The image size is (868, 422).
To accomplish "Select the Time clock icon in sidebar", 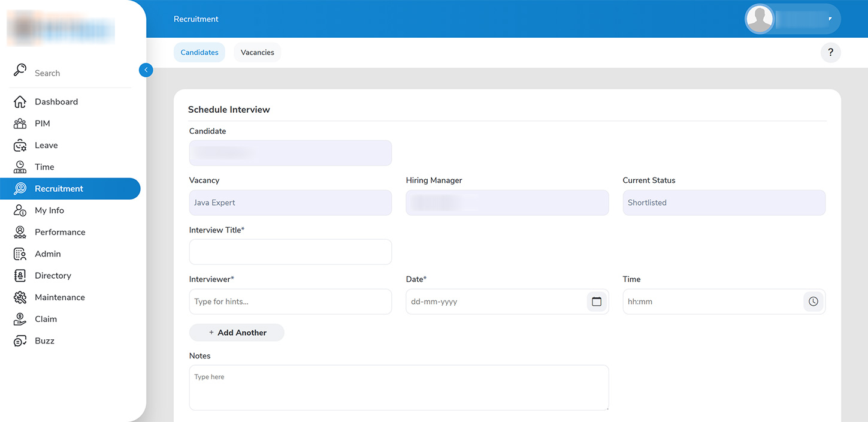I will 20,167.
